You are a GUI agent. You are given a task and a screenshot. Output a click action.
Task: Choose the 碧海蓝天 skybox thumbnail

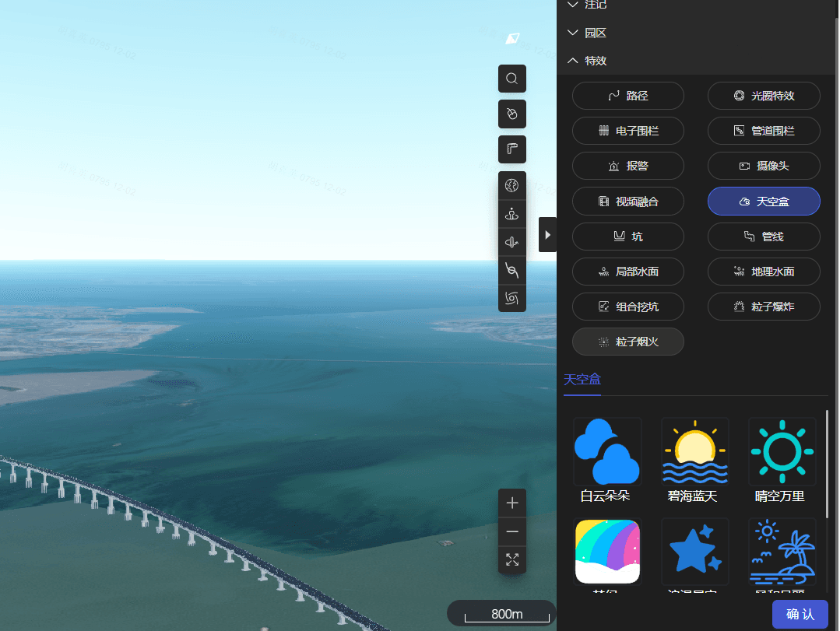694,461
